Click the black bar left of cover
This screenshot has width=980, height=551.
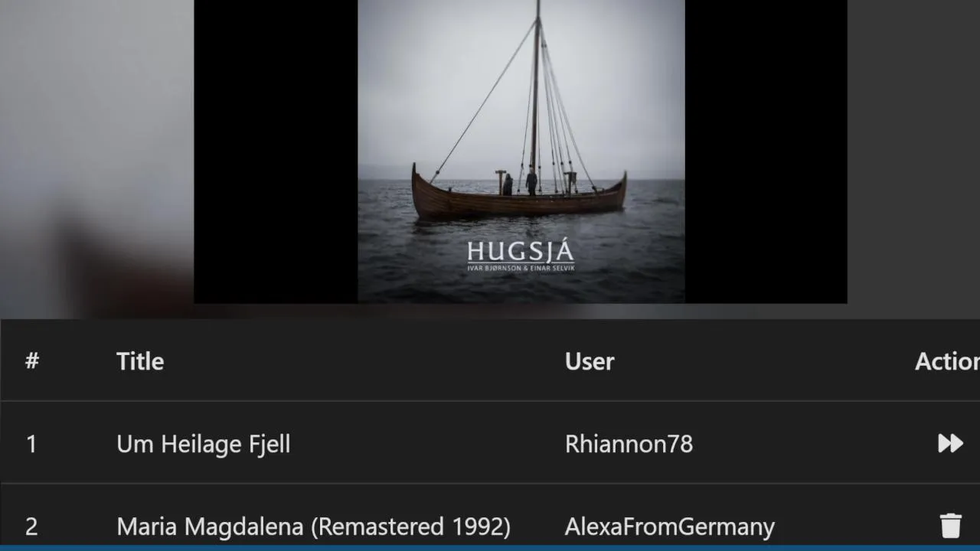276,152
